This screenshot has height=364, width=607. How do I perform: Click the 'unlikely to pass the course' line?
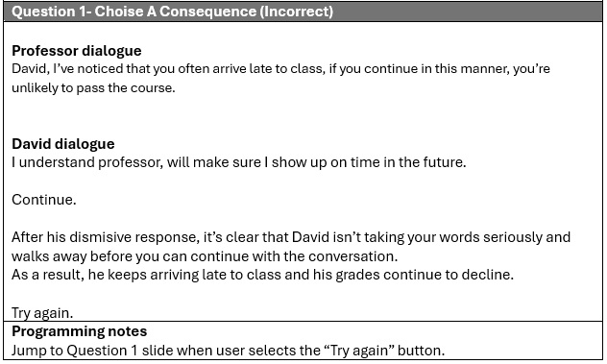pyautogui.click(x=93, y=88)
